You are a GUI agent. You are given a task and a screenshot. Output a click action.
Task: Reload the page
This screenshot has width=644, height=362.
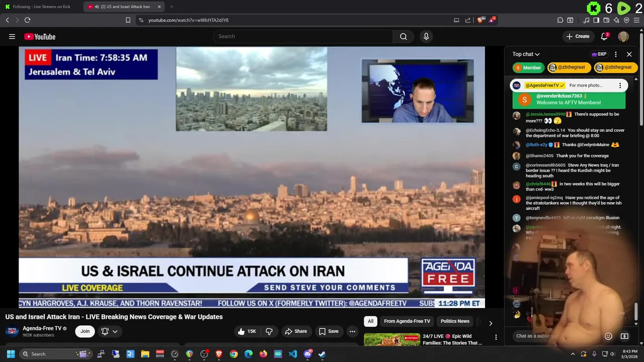tap(27, 20)
